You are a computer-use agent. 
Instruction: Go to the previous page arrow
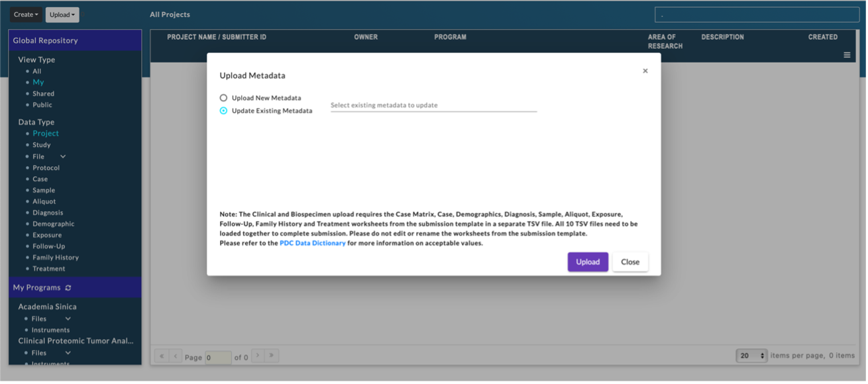click(176, 356)
